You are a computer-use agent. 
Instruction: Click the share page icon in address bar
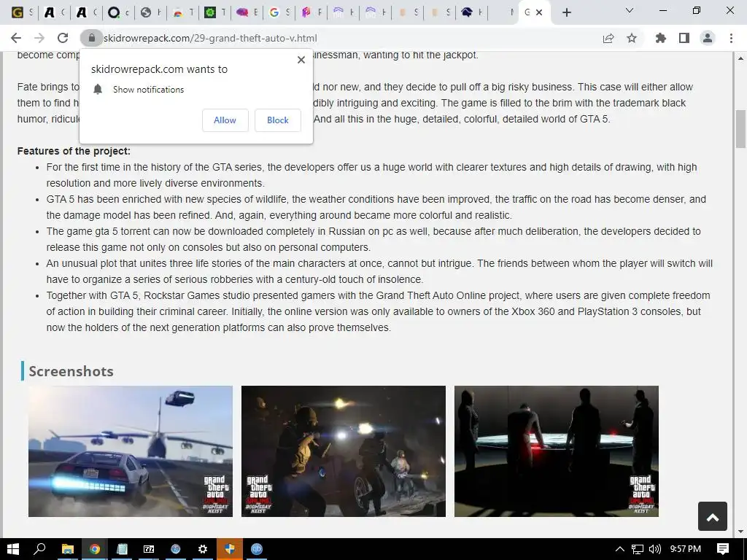(x=608, y=38)
